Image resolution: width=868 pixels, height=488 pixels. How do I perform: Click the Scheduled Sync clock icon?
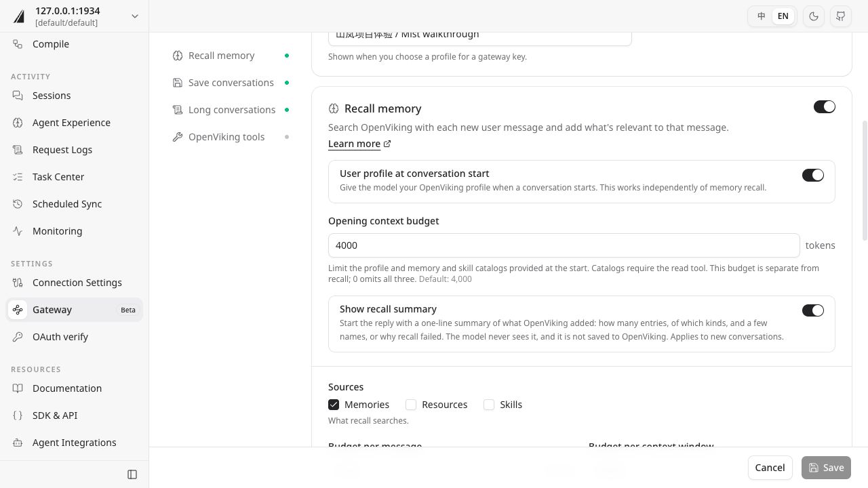point(18,204)
